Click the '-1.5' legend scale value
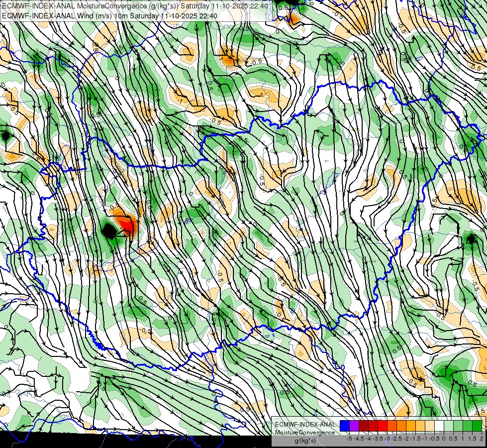The image size is (487, 448). point(415,439)
